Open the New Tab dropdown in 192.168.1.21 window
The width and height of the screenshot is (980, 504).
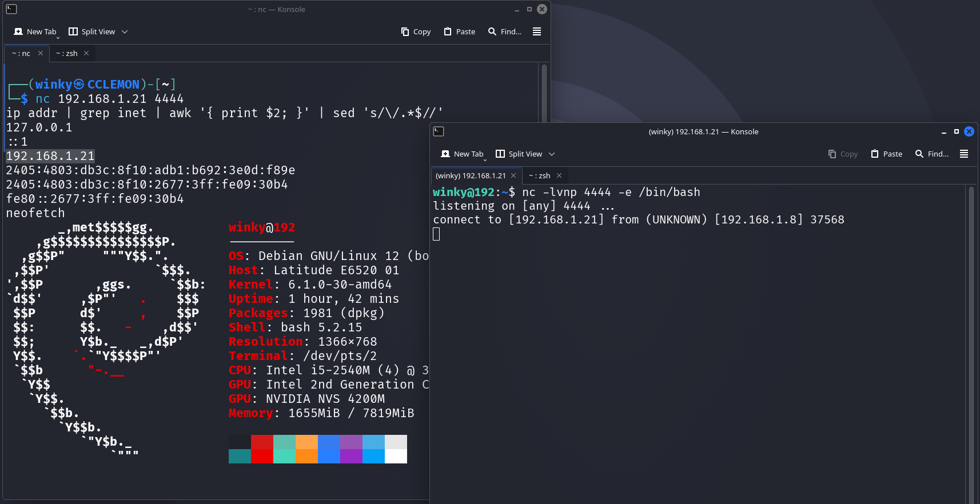(x=485, y=159)
